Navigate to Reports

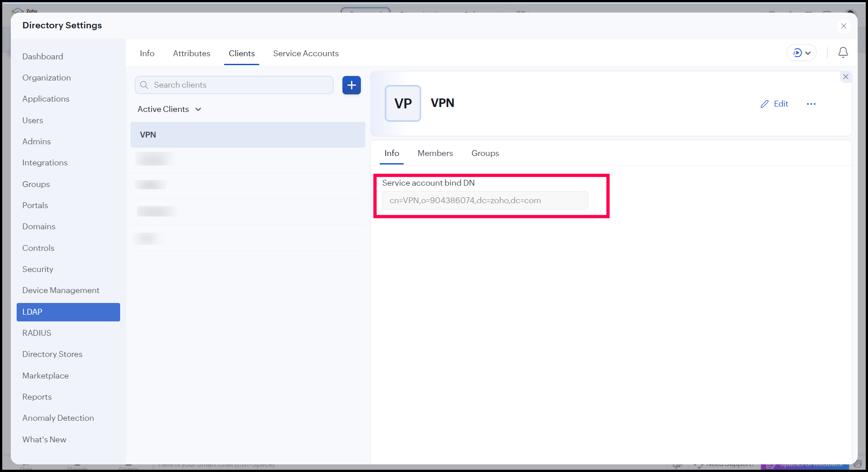(37, 397)
